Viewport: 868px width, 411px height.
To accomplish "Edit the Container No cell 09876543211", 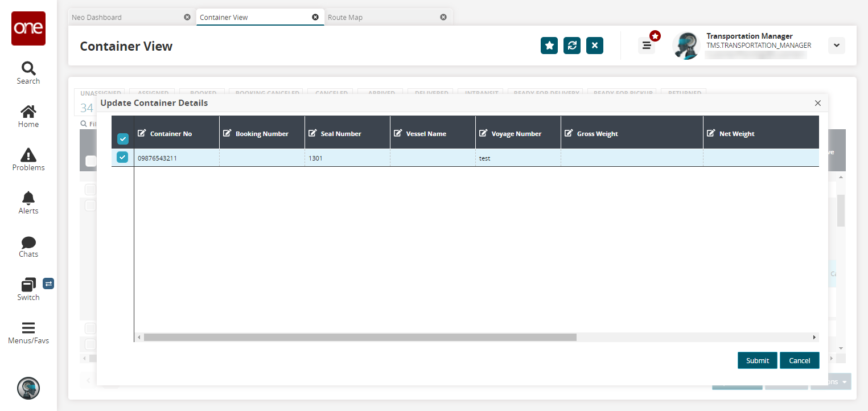I will [177, 158].
